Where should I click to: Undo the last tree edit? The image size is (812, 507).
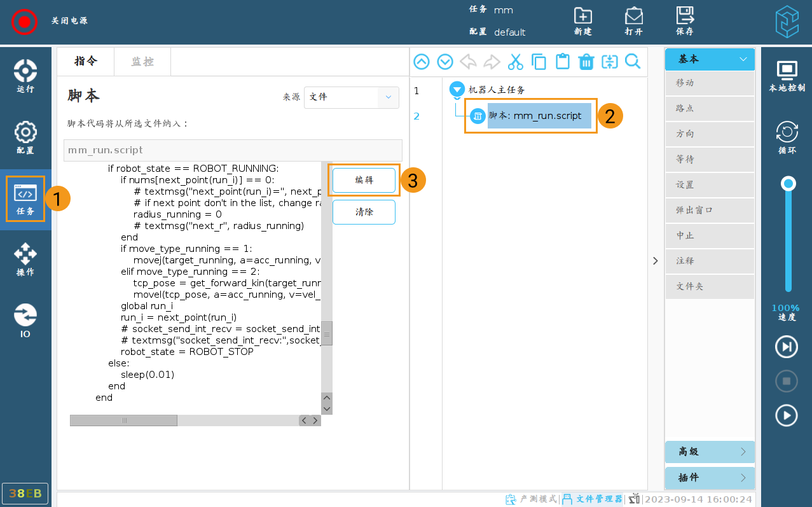(x=468, y=62)
